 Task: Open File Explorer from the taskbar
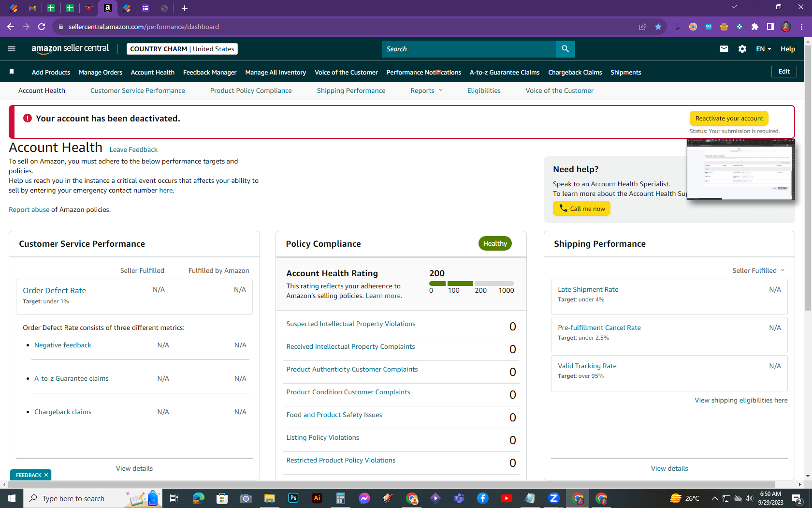click(270, 498)
